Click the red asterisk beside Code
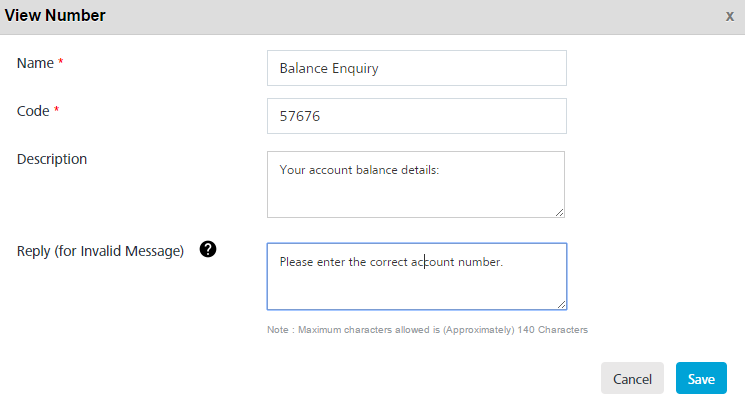The width and height of the screenshot is (745, 416). pyautogui.click(x=56, y=110)
